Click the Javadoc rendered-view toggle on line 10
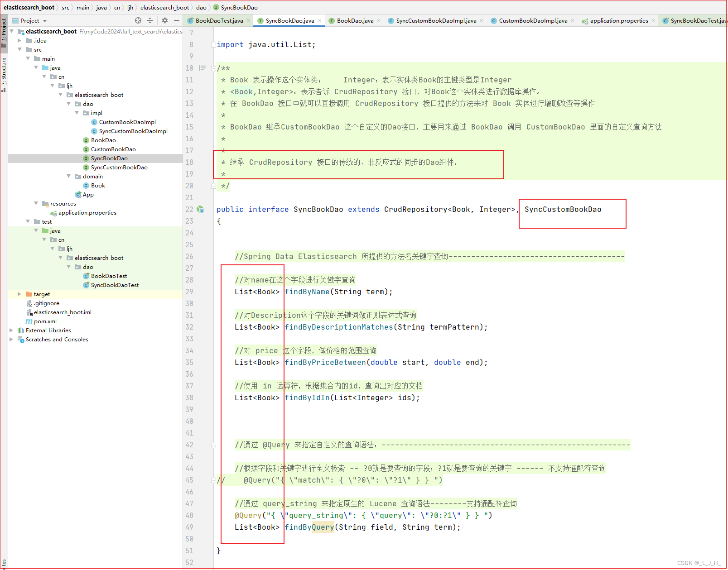 click(202, 68)
